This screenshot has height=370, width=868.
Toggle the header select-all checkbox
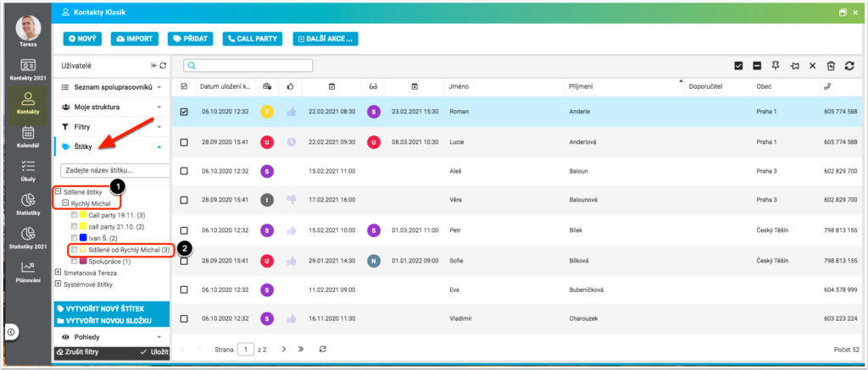point(184,86)
